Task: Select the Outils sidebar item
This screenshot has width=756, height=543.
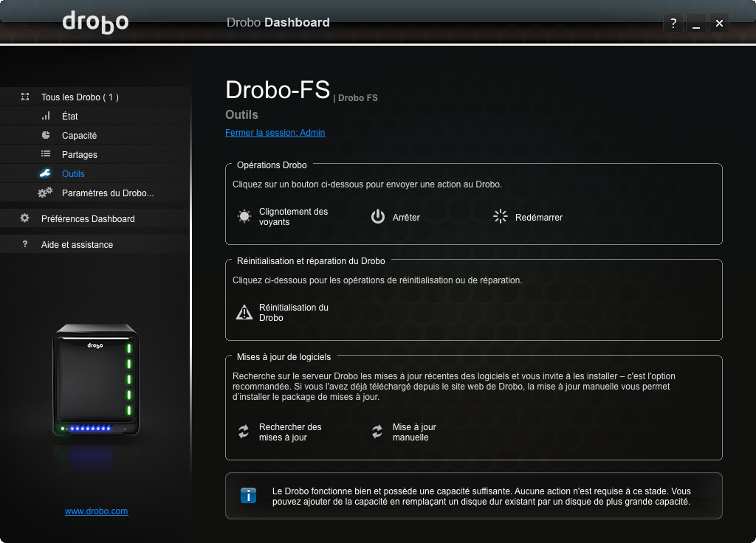Action: (x=73, y=174)
